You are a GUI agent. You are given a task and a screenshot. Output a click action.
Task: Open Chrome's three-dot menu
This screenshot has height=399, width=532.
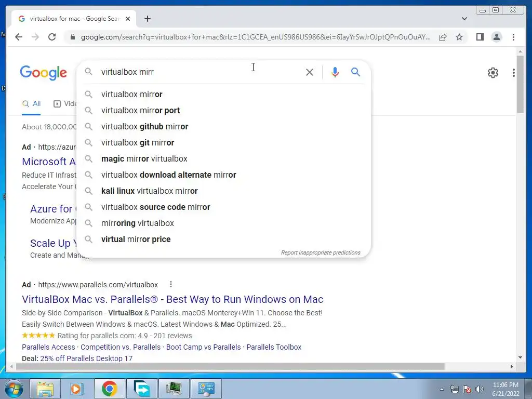(513, 37)
